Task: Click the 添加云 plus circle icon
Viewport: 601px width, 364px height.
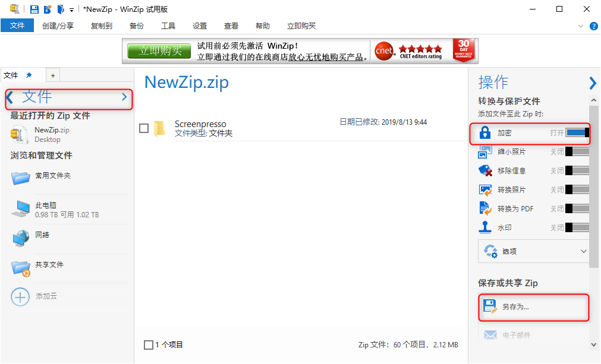Action: point(20,297)
